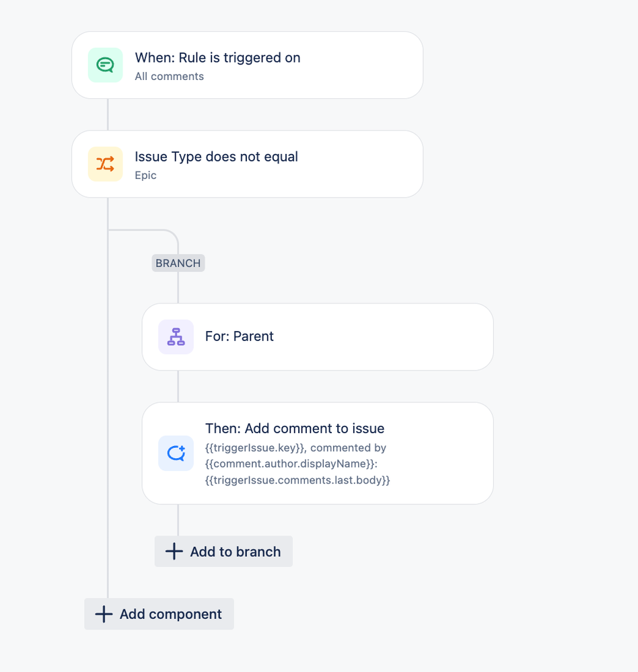Click the plus icon beside Add to branch
Image resolution: width=638 pixels, height=672 pixels.
[x=174, y=551]
